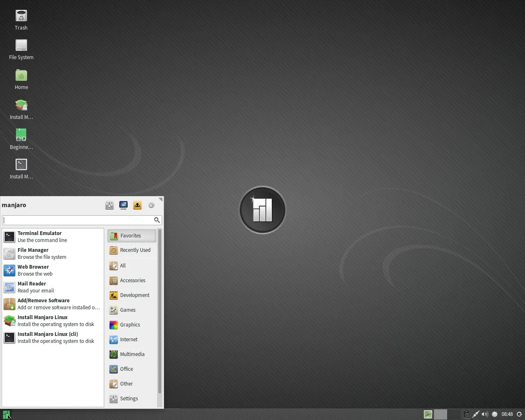525x420 pixels.
Task: Click the green workspace one pager thumbnail
Action: [x=428, y=414]
